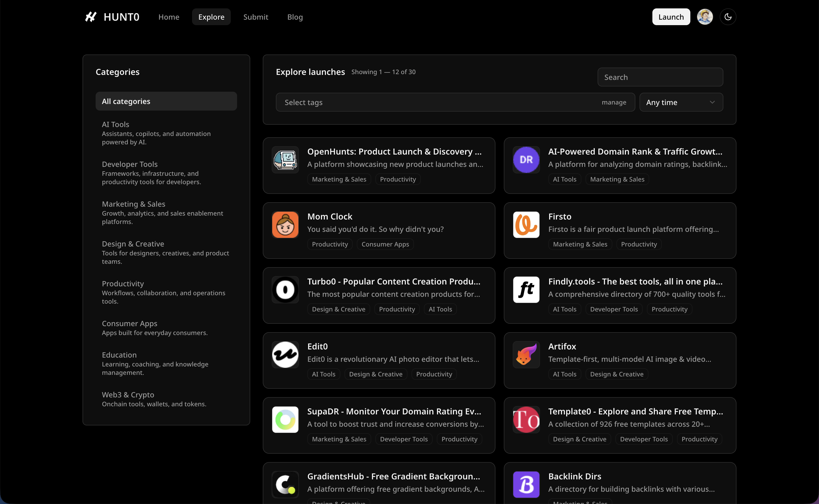This screenshot has height=504, width=819.
Task: Click Design & Creative tag on Turbo0 card
Action: click(x=338, y=309)
